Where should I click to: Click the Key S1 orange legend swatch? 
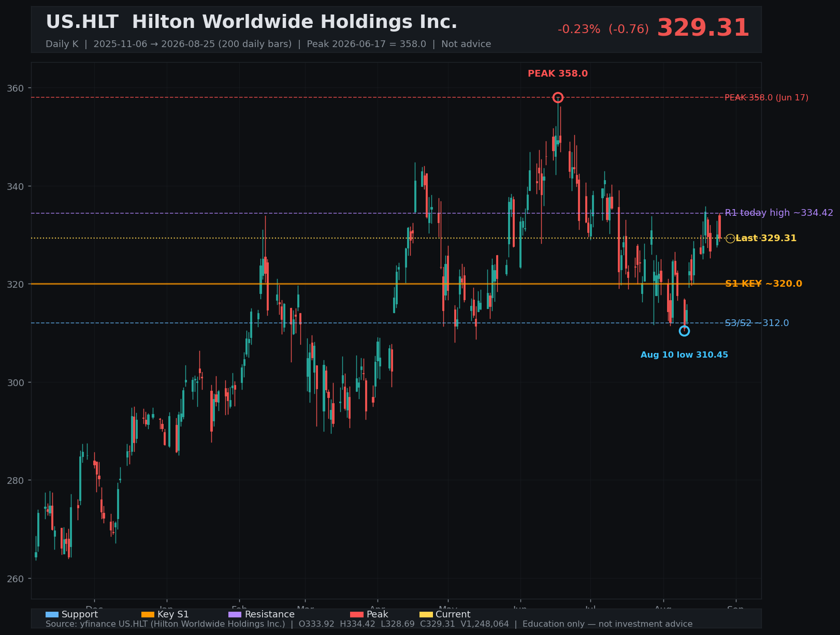point(148,614)
